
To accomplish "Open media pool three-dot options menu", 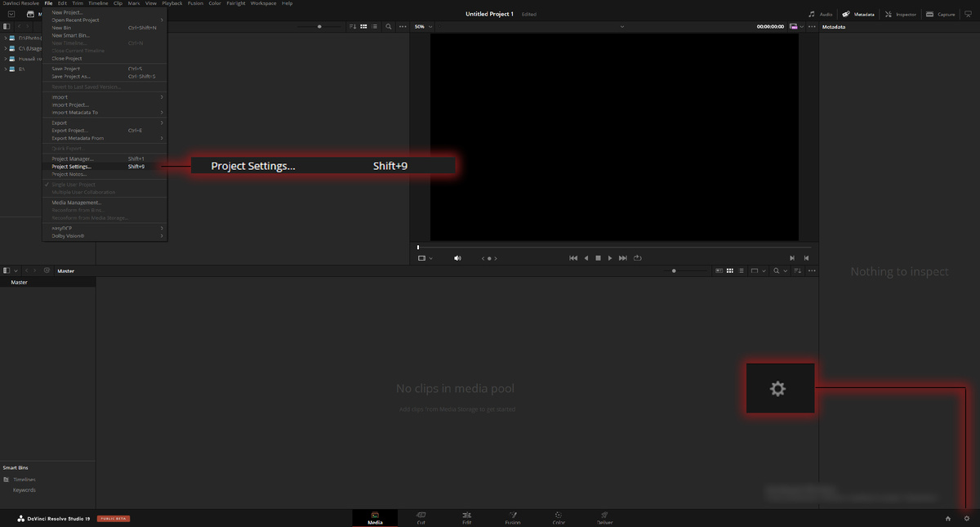I will pos(812,270).
